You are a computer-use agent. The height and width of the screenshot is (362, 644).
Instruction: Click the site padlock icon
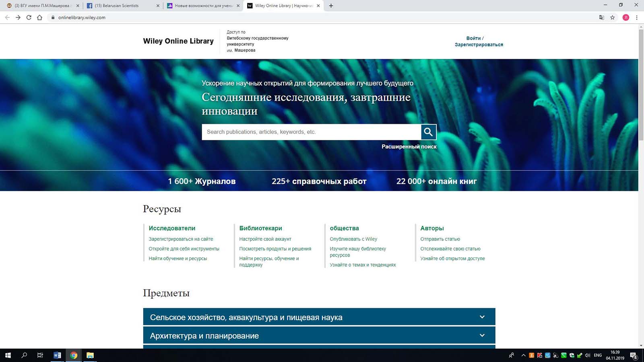[53, 17]
